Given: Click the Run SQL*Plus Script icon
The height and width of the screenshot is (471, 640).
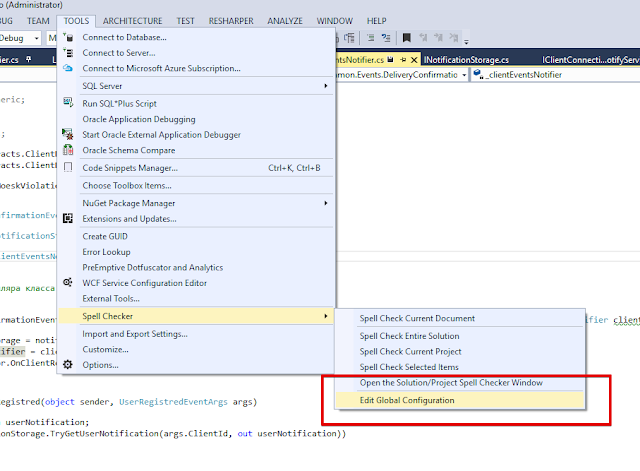Looking at the screenshot, I should point(68,102).
